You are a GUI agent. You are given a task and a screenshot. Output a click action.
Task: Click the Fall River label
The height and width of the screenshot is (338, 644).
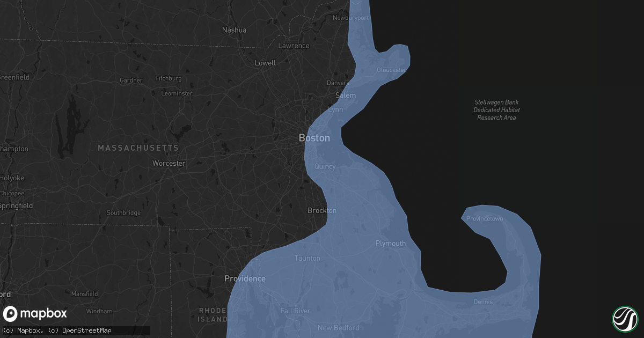tap(295, 311)
